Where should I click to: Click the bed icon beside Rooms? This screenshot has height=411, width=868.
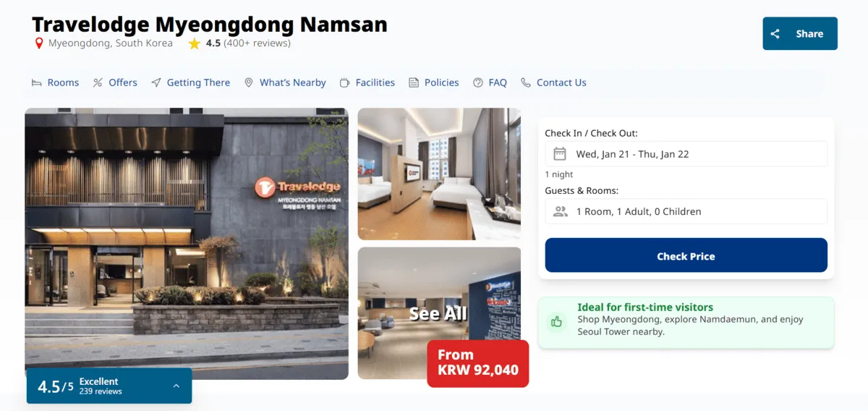click(36, 83)
